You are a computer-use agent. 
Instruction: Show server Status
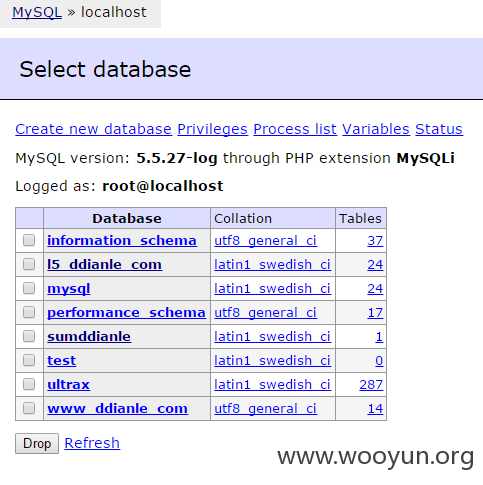(439, 129)
